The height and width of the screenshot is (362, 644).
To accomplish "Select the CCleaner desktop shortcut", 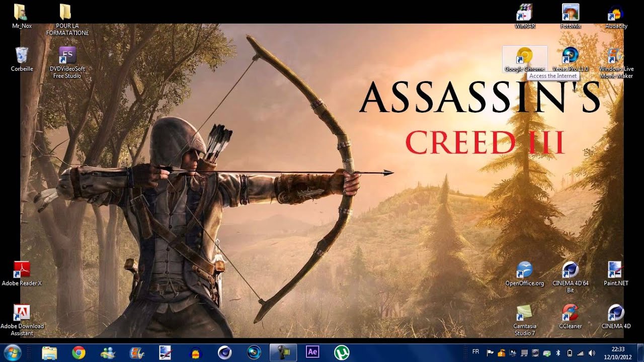I will coord(570,317).
